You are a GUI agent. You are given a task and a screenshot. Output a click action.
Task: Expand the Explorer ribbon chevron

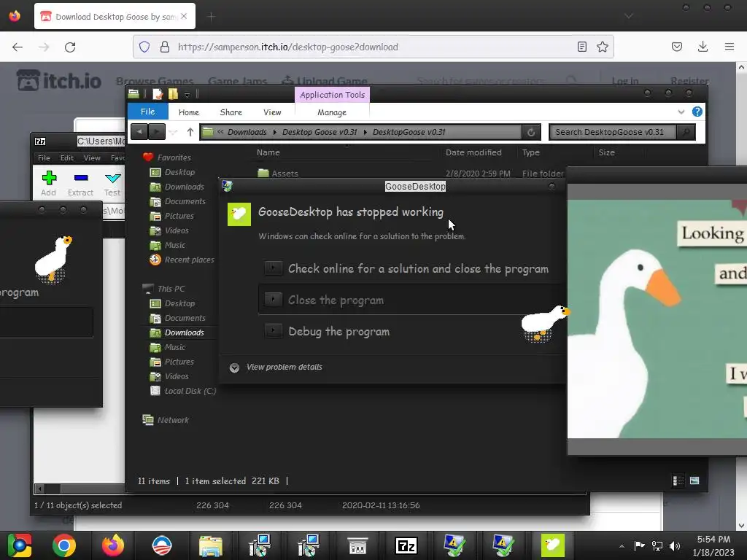(681, 112)
